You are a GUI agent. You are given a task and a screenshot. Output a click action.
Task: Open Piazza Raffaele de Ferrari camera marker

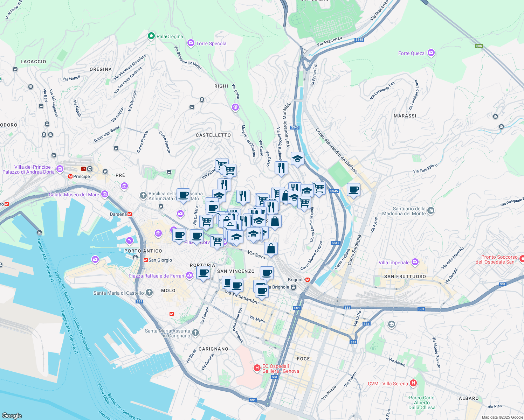189,275
